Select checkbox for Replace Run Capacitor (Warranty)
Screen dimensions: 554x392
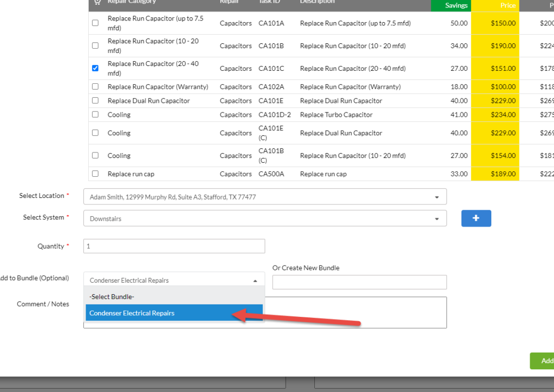[95, 87]
